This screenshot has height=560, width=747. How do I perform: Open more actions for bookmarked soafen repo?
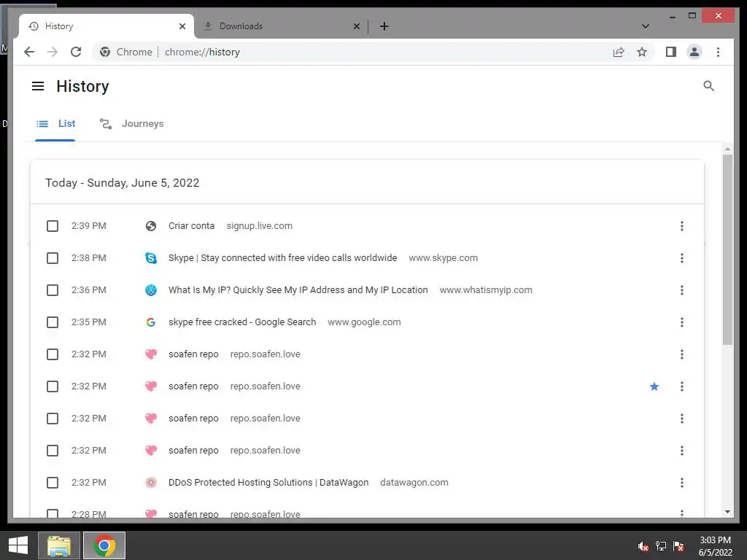pyautogui.click(x=682, y=386)
